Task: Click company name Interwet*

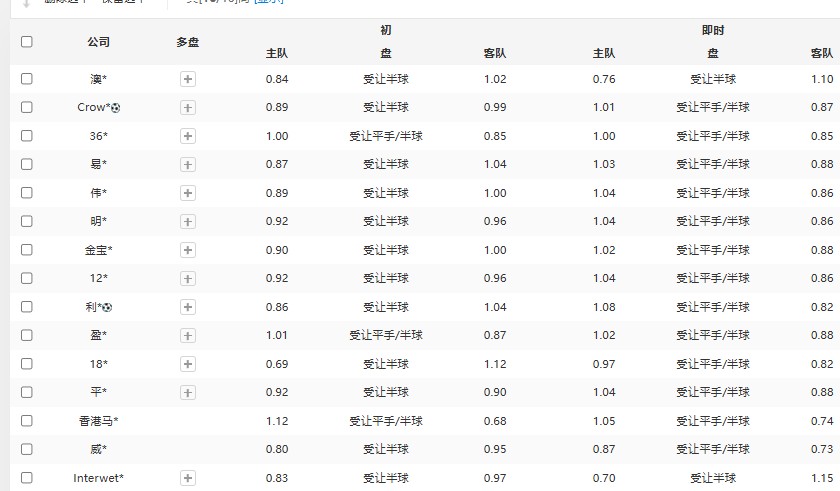Action: pos(99,478)
